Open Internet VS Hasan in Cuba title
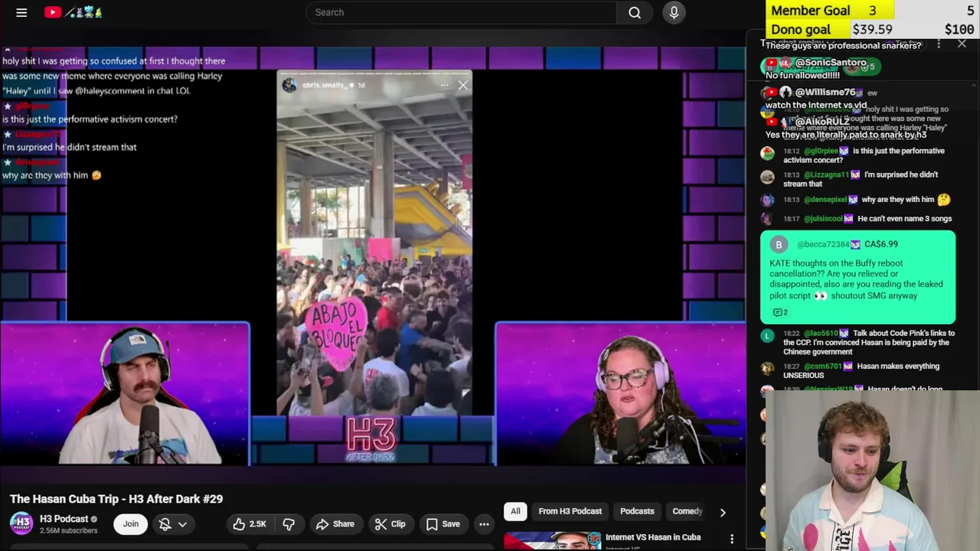 click(653, 537)
